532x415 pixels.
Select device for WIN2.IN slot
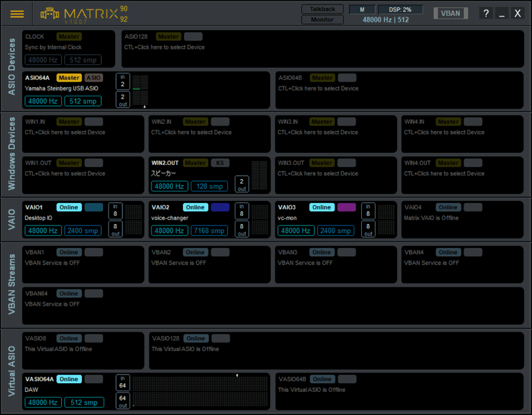192,132
